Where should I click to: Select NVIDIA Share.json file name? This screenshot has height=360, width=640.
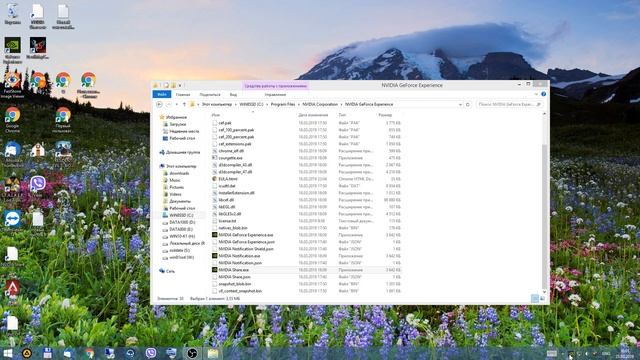[234, 277]
